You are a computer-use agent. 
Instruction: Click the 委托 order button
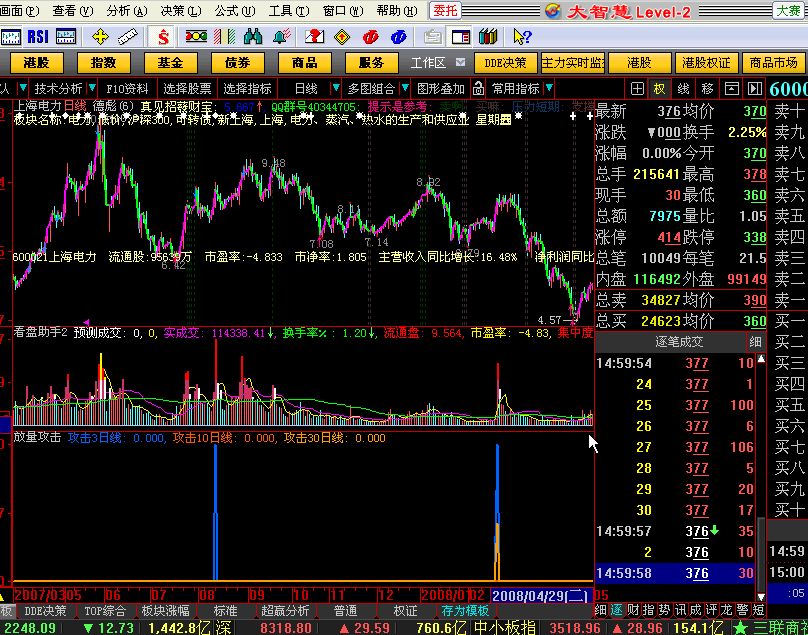(x=445, y=10)
